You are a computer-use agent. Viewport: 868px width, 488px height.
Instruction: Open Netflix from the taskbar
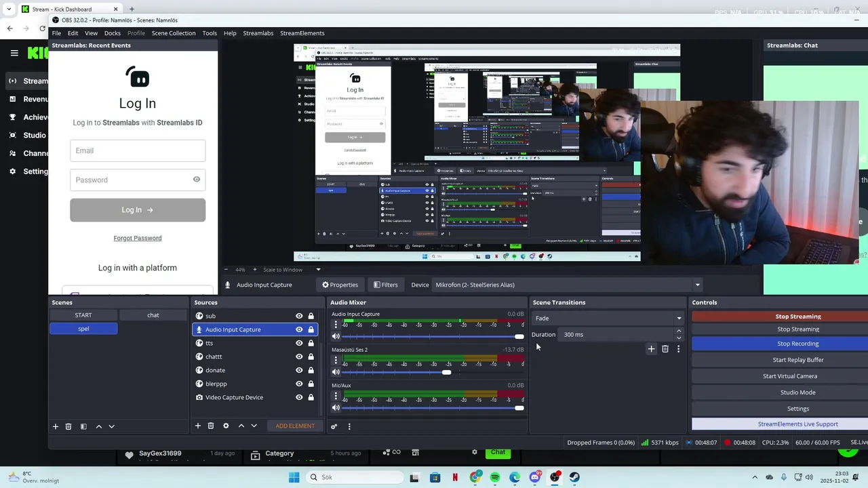point(455,477)
